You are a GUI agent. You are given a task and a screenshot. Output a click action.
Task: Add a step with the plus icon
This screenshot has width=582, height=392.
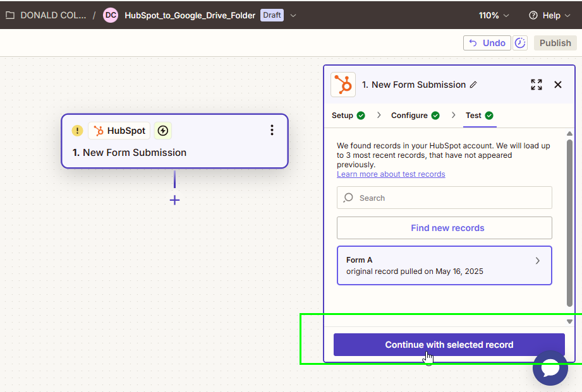pyautogui.click(x=175, y=200)
